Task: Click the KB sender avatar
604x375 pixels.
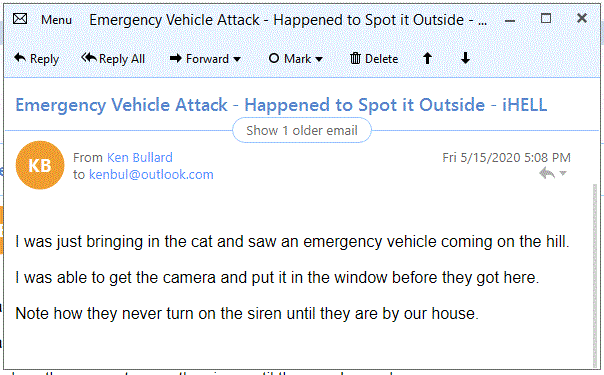Action: coord(40,165)
